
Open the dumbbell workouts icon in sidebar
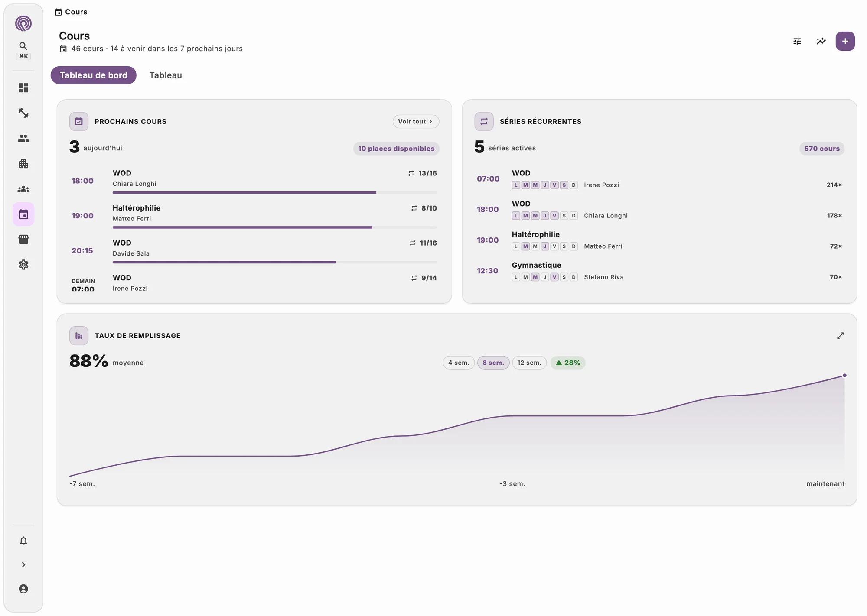23,113
